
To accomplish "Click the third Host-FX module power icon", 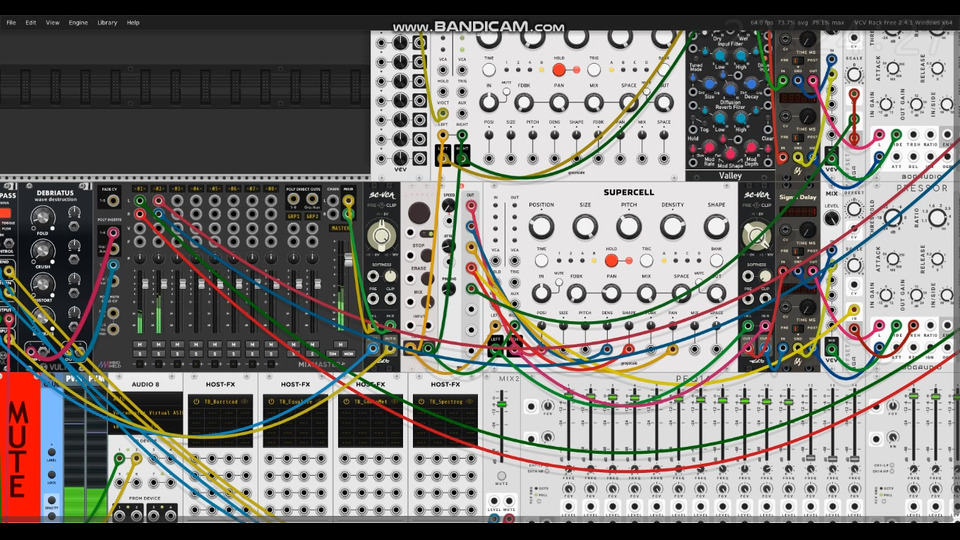I will pyautogui.click(x=347, y=402).
